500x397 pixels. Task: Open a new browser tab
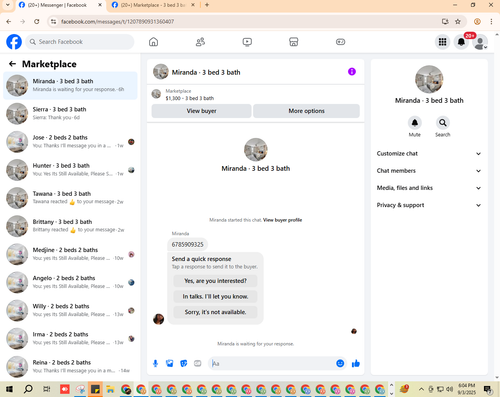[207, 5]
